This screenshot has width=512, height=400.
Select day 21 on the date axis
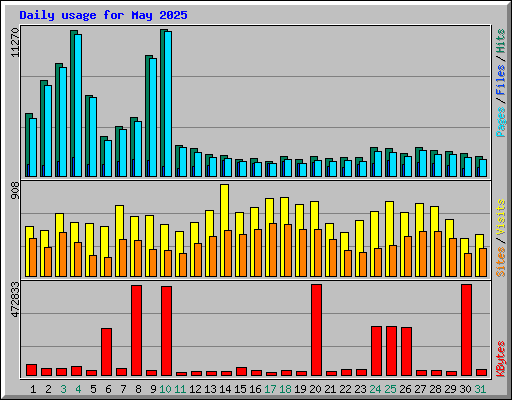331,389
